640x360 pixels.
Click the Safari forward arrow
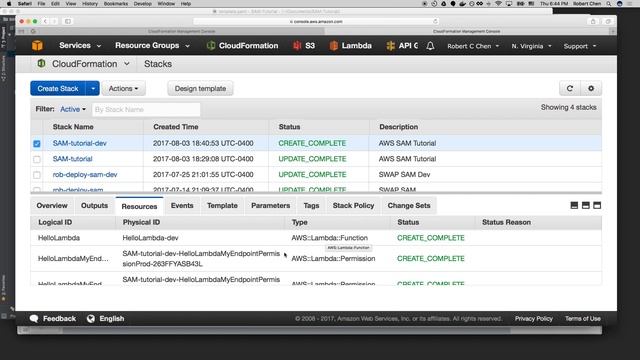coord(54,21)
